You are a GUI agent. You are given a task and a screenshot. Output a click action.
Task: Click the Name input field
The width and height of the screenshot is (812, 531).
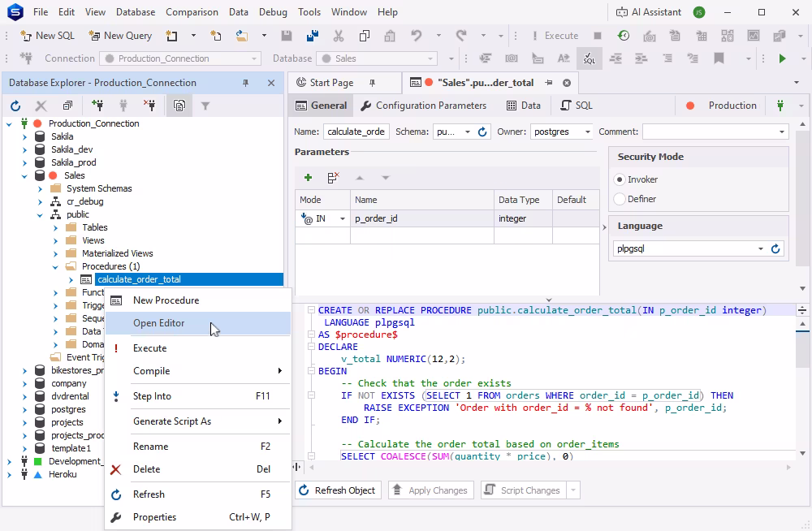356,132
